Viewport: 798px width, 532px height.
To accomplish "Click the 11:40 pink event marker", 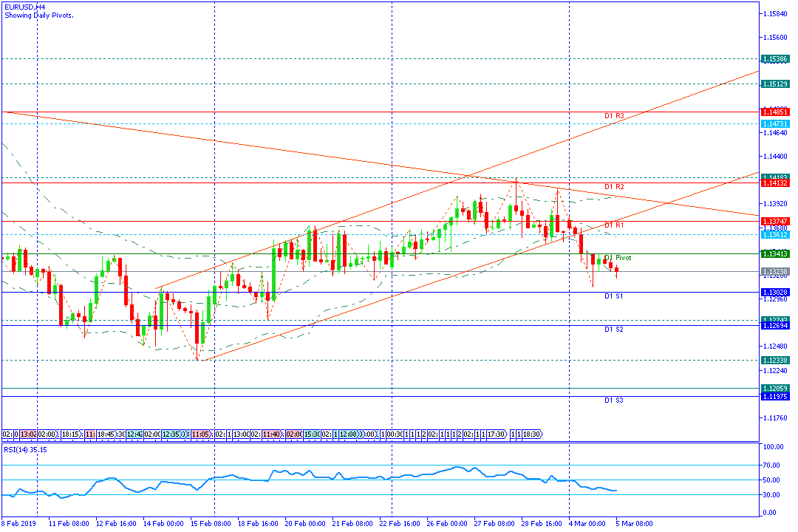I will pos(271,434).
